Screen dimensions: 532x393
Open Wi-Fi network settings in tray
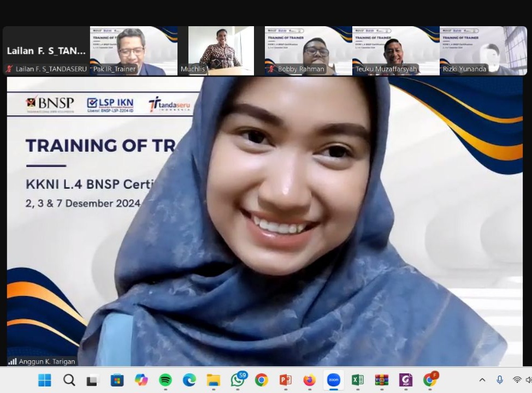(x=516, y=380)
